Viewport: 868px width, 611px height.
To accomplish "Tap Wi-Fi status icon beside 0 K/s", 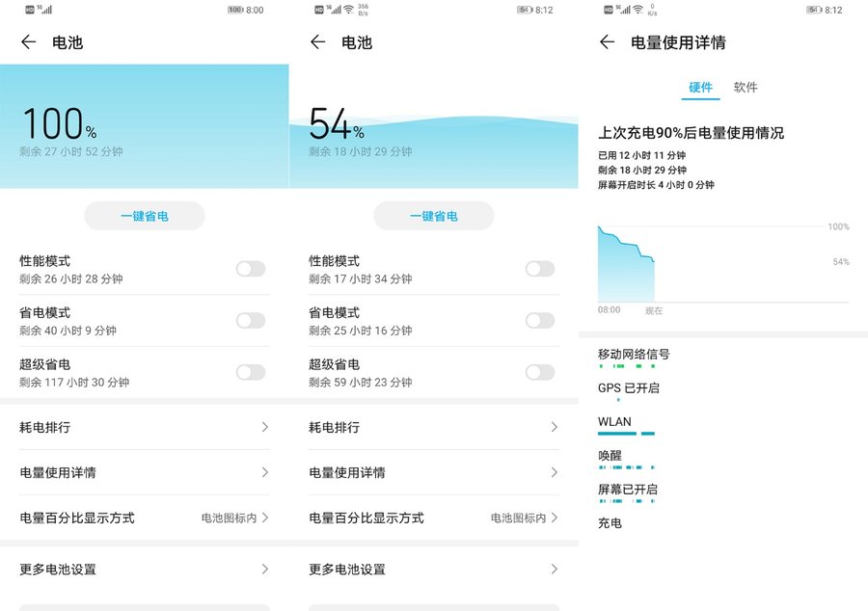I will [x=637, y=10].
